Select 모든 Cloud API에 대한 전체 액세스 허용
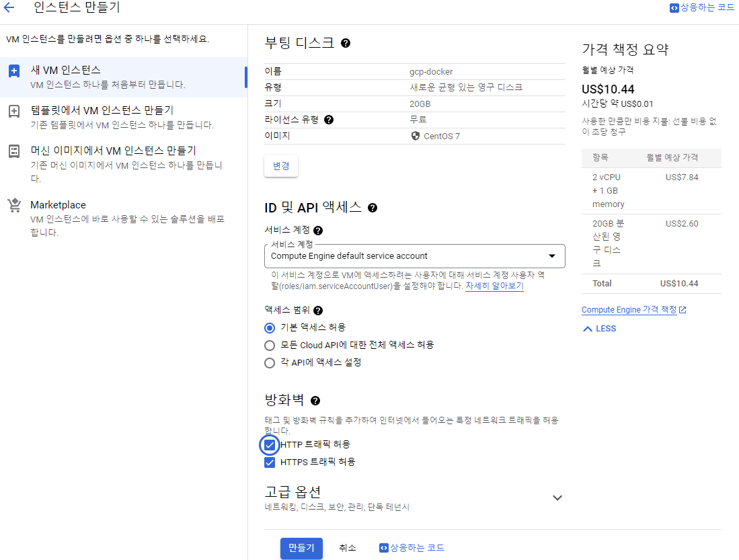Image resolution: width=739 pixels, height=560 pixels. point(270,346)
